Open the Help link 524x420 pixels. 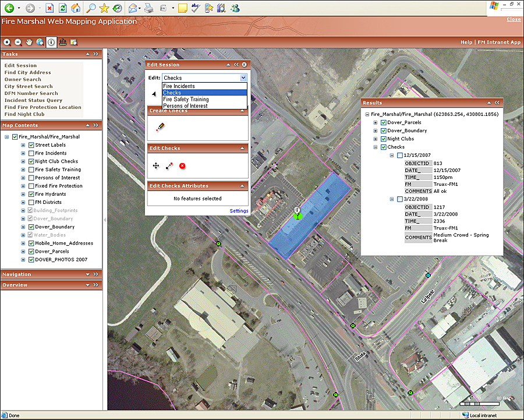coord(466,43)
